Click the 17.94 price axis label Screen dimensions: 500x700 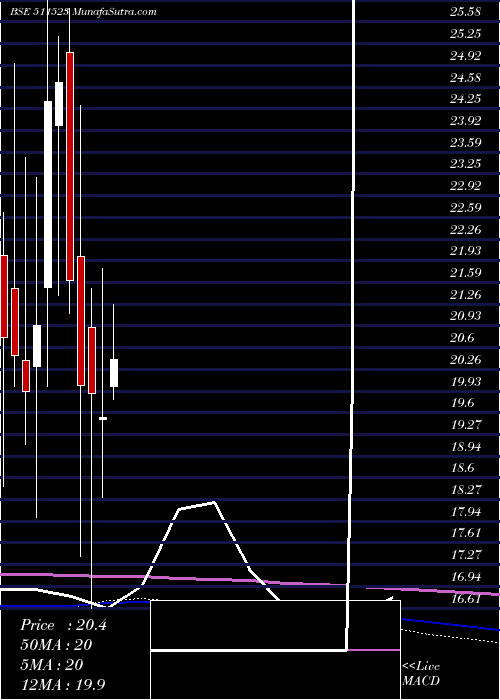[x=466, y=512]
